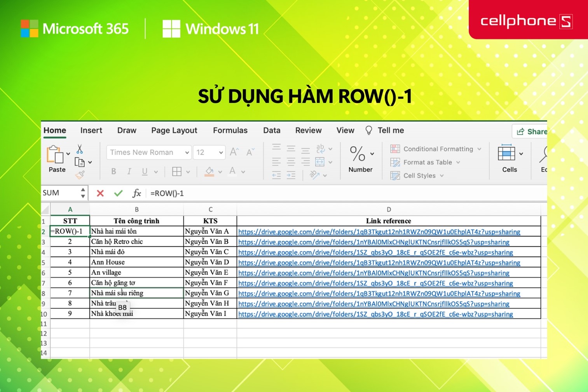Screen dimensions: 588x392
Task: Expand the font size 12 dropdown
Action: click(221, 152)
